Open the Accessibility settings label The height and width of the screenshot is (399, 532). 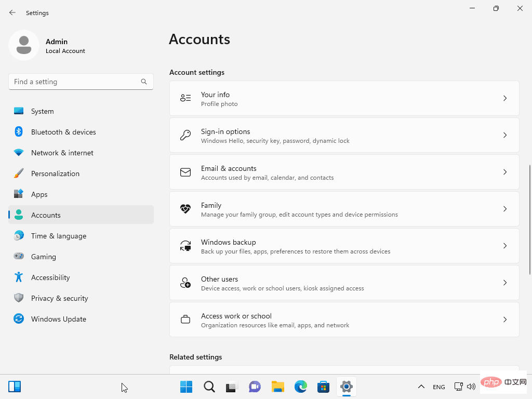(50, 277)
